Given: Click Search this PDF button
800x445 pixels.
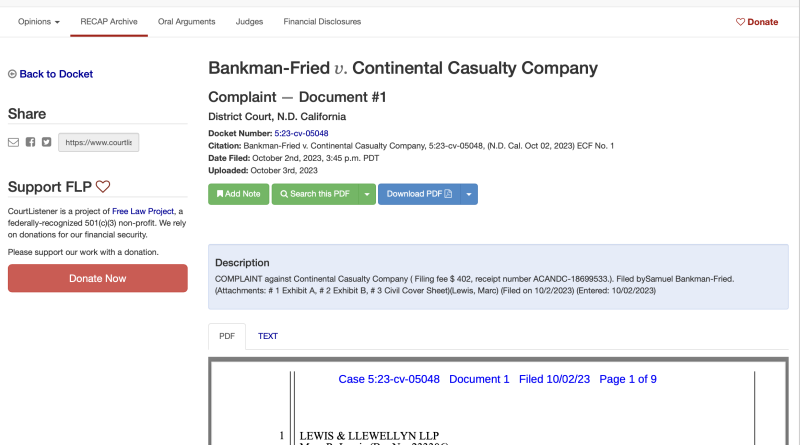Looking at the screenshot, I should tap(315, 194).
